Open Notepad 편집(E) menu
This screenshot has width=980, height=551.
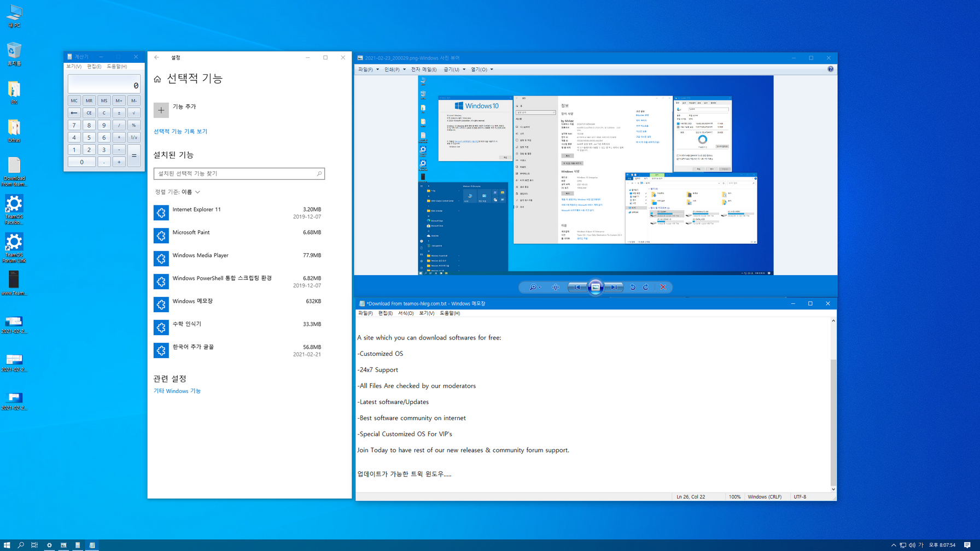(386, 313)
